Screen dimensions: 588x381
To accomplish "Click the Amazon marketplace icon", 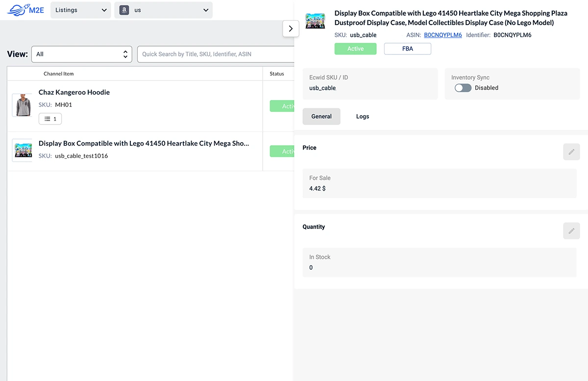I will tap(124, 10).
